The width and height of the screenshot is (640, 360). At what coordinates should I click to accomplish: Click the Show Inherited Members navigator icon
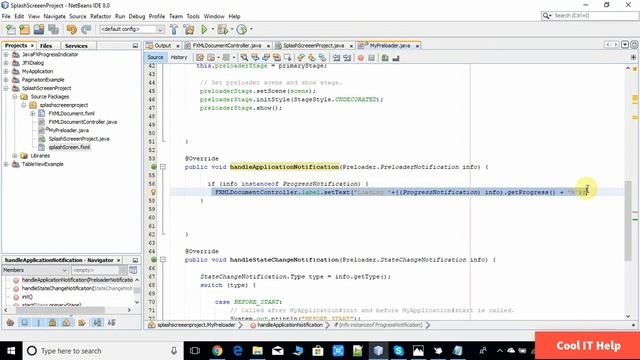click(x=11, y=323)
